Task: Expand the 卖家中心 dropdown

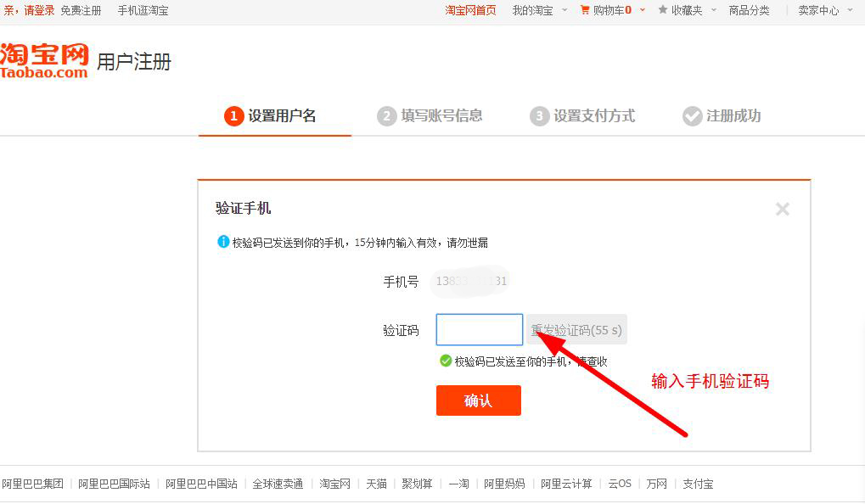Action: pyautogui.click(x=817, y=12)
